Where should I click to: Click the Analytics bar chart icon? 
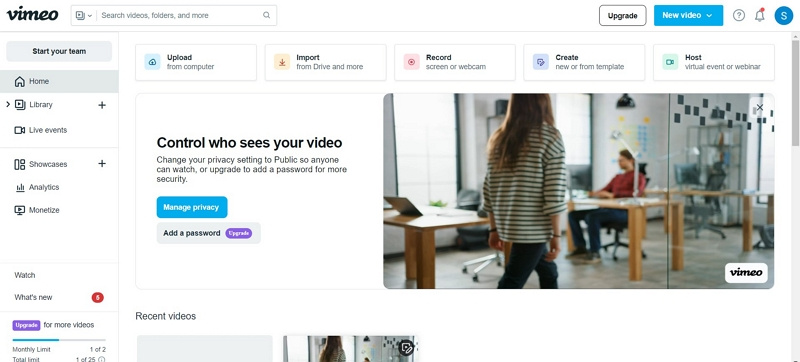click(x=20, y=188)
